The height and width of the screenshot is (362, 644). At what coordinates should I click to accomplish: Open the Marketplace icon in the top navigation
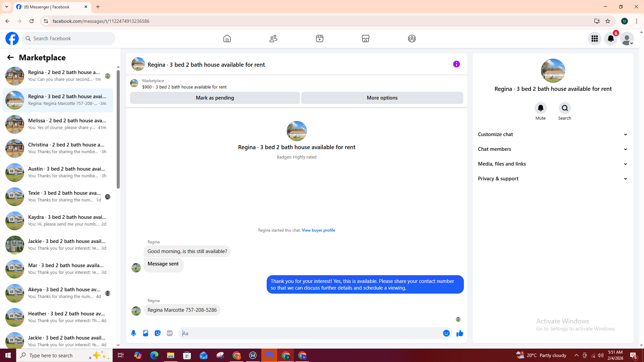(365, 39)
